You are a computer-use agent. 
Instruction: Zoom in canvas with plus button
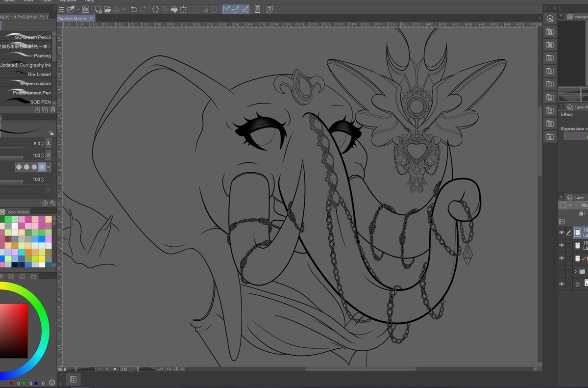tap(107, 369)
